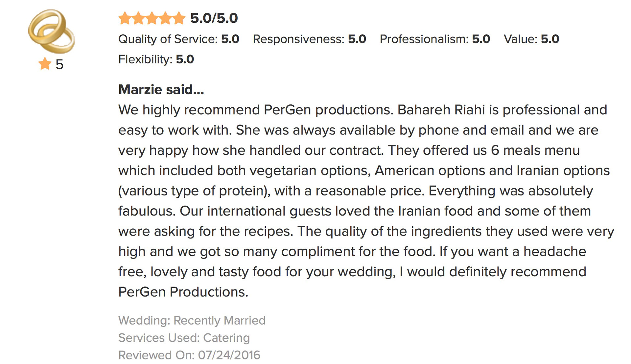This screenshot has height=364, width=631.
Task: Click the "Reviewed On: 07/24/2016" date
Action: (x=189, y=355)
